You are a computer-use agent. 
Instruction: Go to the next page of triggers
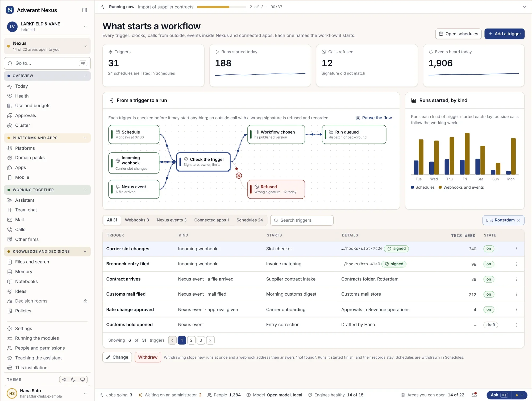[210, 340]
